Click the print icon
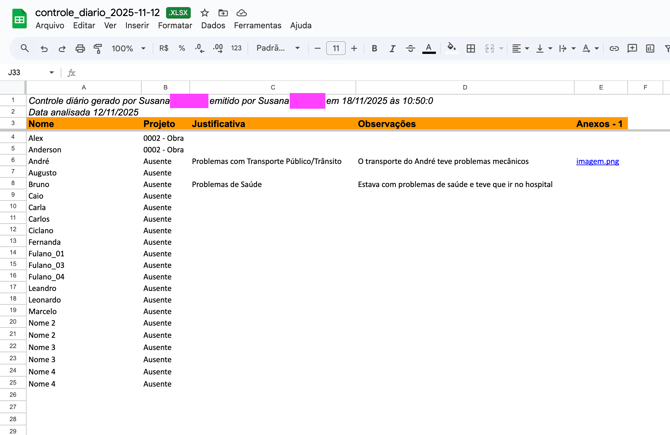Screen dimensions: 670x435 [x=80, y=48]
